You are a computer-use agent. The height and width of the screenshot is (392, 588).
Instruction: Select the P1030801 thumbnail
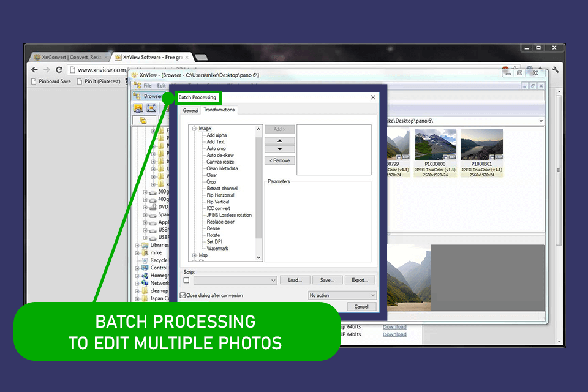[481, 153]
